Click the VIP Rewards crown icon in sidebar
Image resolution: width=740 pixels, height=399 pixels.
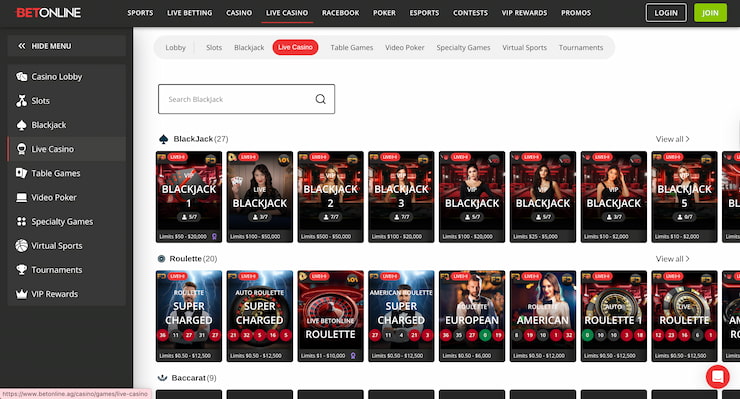coord(21,294)
